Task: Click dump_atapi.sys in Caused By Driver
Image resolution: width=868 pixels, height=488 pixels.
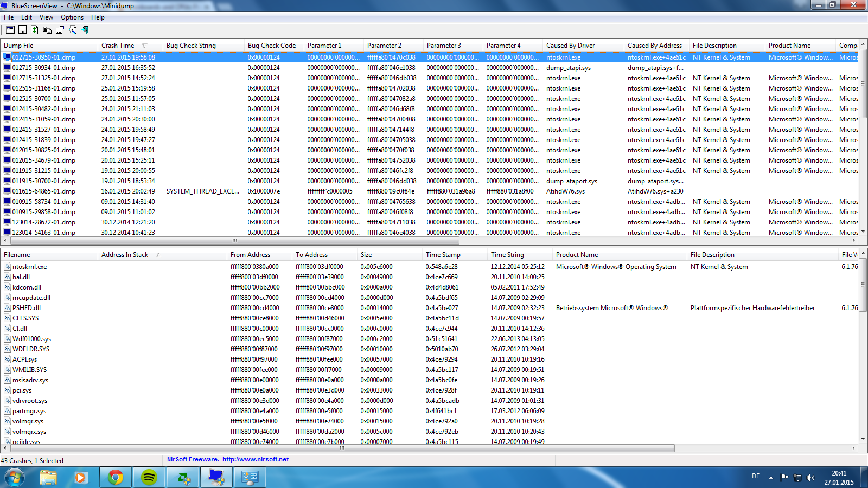Action: pos(569,68)
